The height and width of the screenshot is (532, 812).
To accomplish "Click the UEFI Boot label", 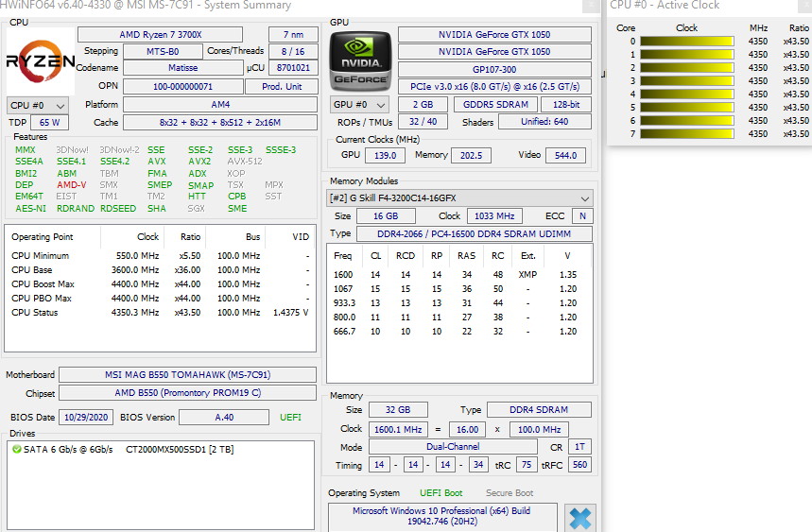I will click(441, 493).
